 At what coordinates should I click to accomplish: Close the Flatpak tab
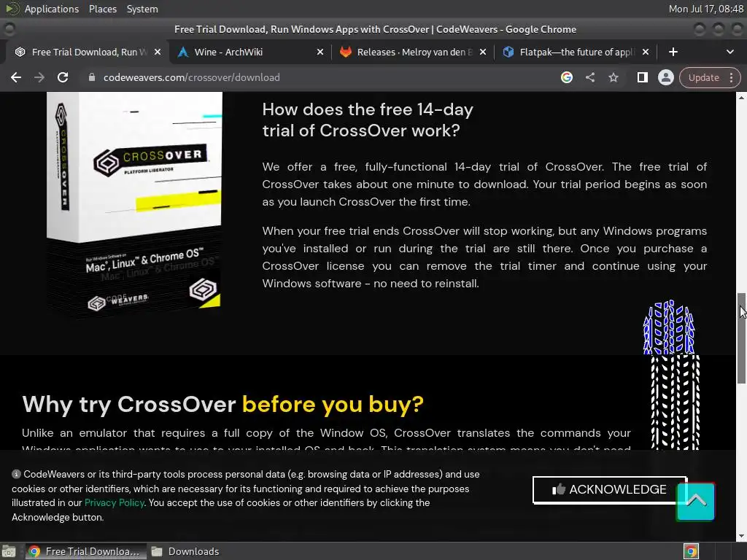pyautogui.click(x=646, y=52)
